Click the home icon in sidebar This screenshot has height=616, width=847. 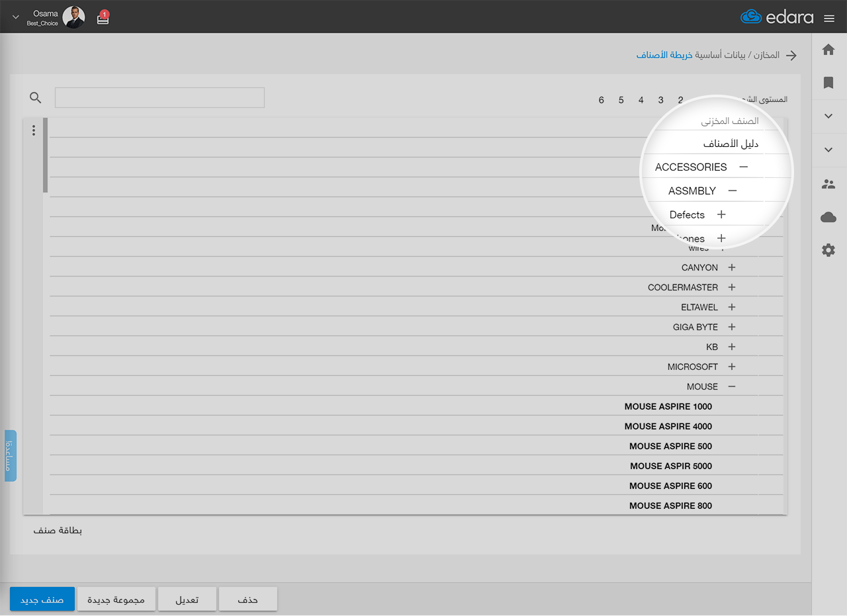[x=828, y=50]
